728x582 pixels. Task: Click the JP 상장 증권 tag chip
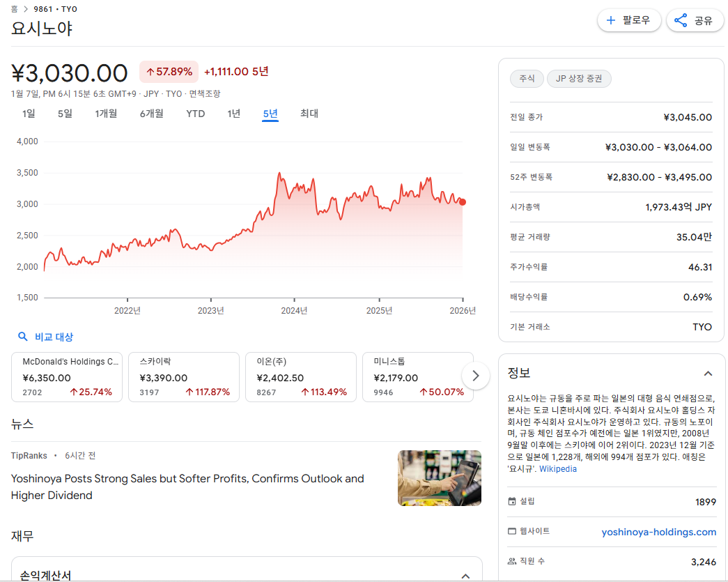pos(579,79)
